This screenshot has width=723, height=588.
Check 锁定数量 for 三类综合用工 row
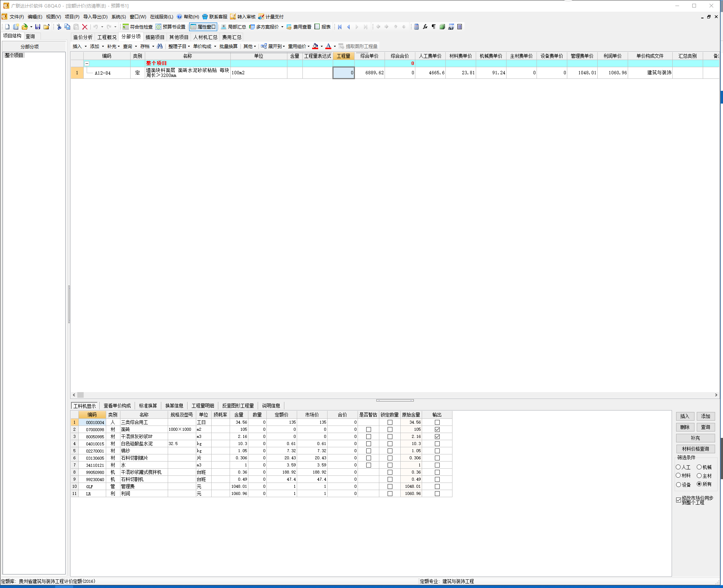[x=390, y=422]
